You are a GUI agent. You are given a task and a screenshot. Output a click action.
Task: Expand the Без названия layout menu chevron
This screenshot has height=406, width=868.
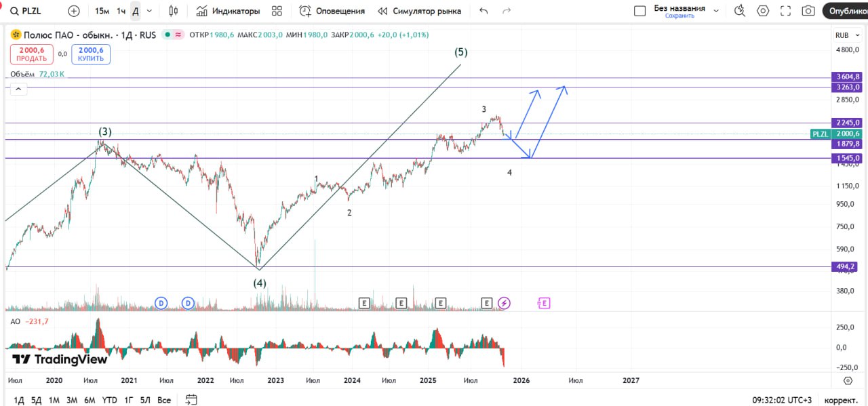716,11
